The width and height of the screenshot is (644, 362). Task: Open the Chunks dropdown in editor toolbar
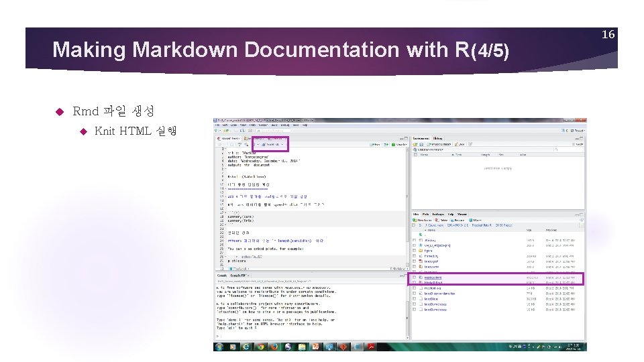click(399, 145)
